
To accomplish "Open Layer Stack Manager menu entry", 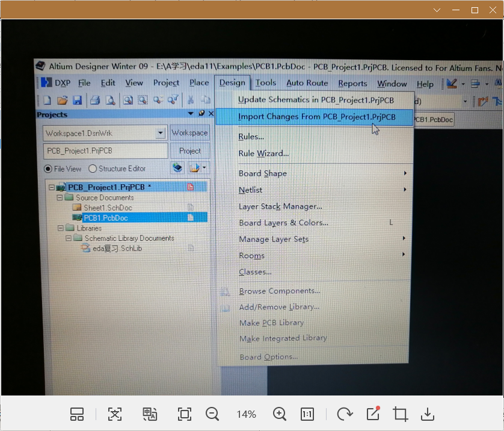I will pyautogui.click(x=280, y=206).
